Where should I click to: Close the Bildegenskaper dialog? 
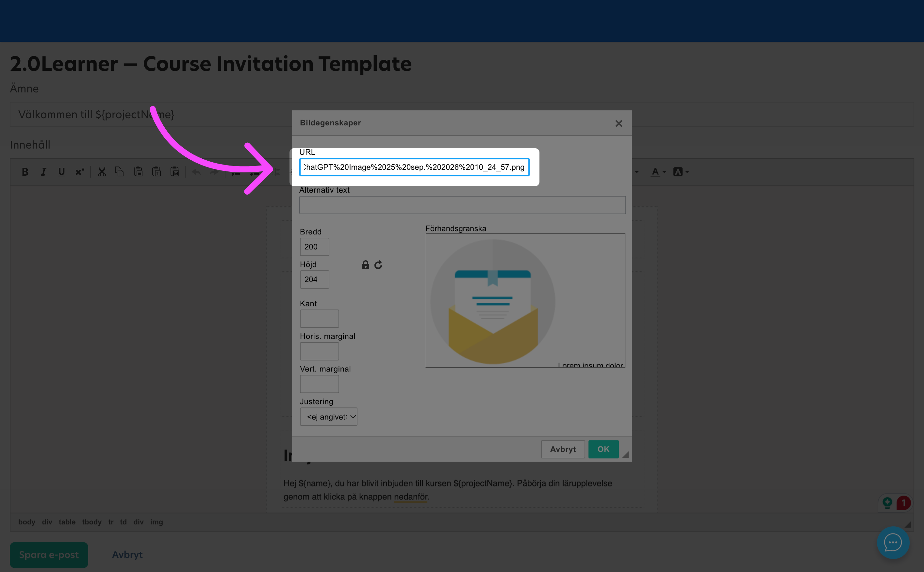[x=619, y=123]
